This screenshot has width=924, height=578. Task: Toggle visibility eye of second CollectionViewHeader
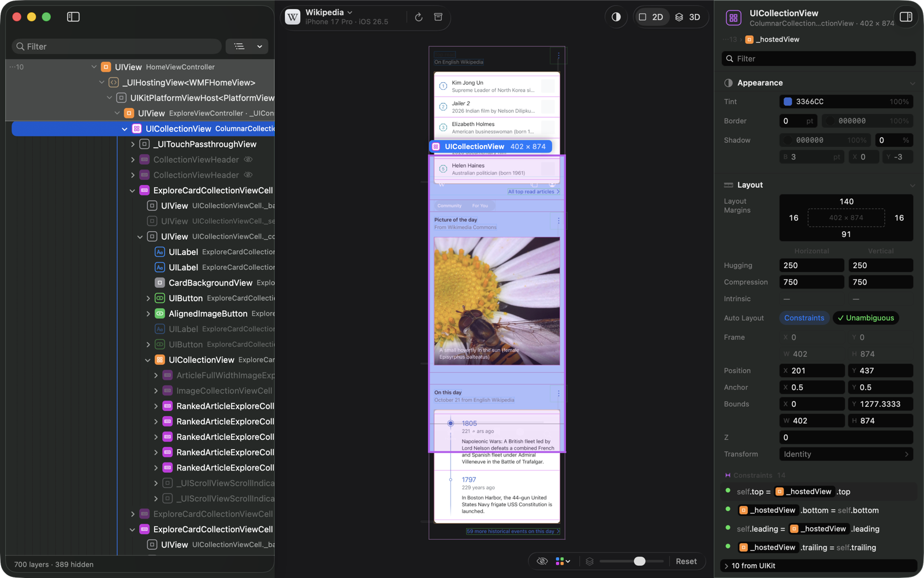248,175
